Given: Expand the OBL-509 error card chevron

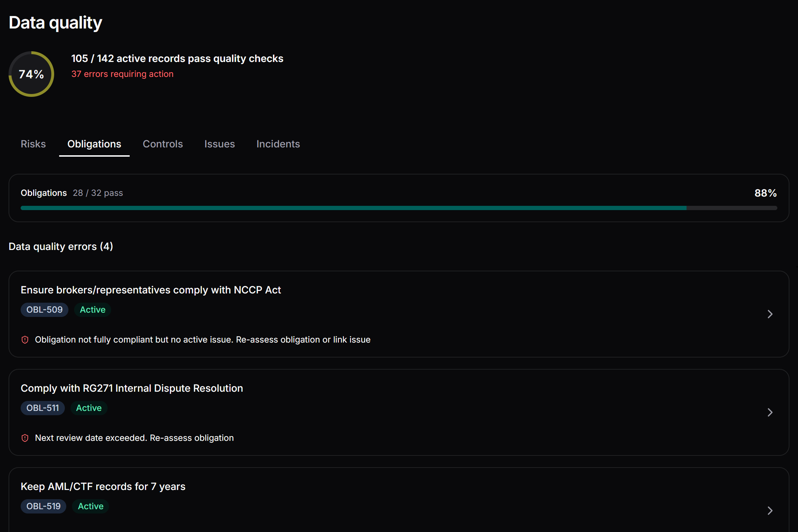Looking at the screenshot, I should (770, 314).
